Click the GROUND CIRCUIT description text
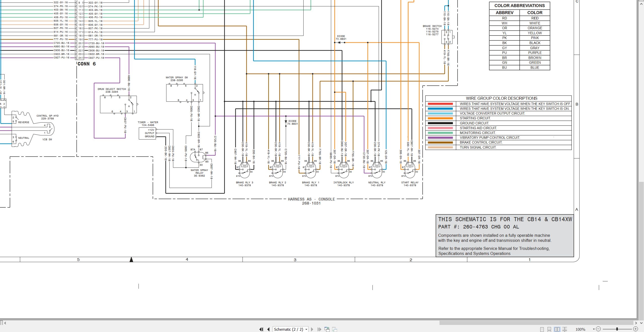This screenshot has width=644, height=332. (474, 123)
